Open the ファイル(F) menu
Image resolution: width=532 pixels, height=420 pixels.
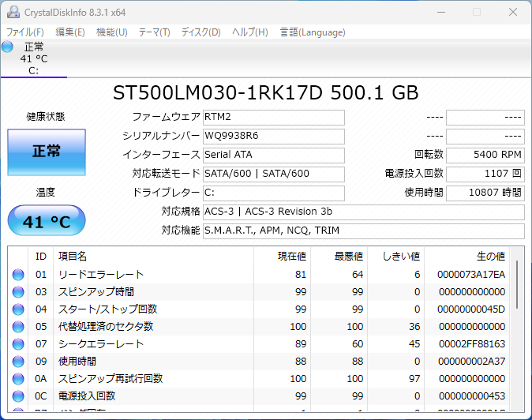(x=25, y=32)
